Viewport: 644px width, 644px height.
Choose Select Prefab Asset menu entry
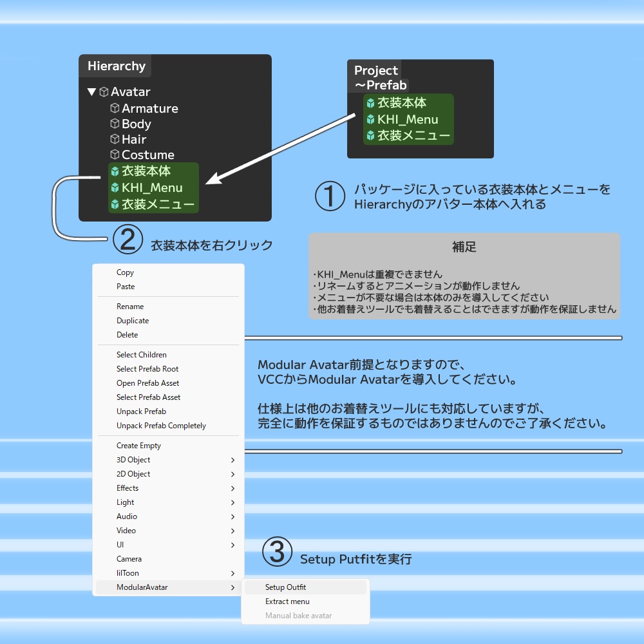point(168,397)
